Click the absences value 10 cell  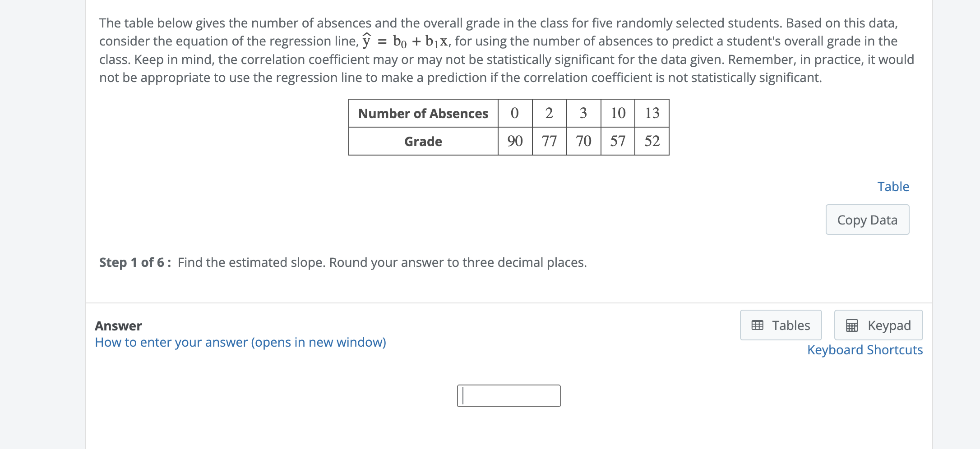(x=617, y=113)
